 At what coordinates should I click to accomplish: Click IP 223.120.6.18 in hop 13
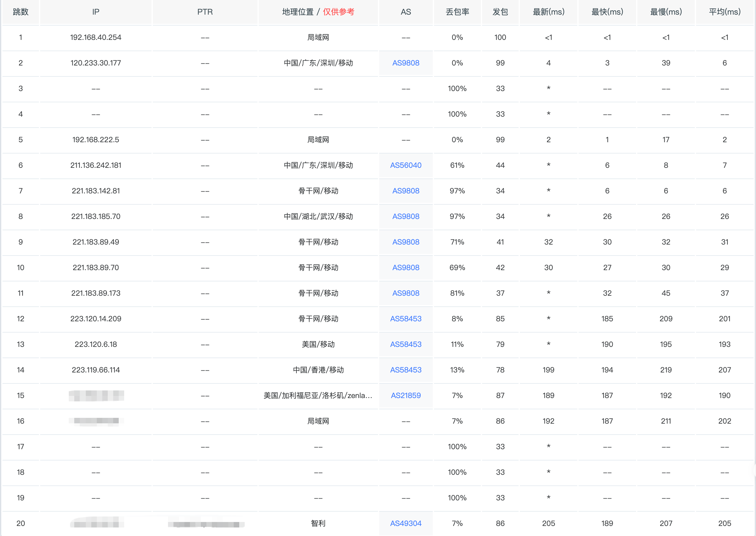(96, 344)
